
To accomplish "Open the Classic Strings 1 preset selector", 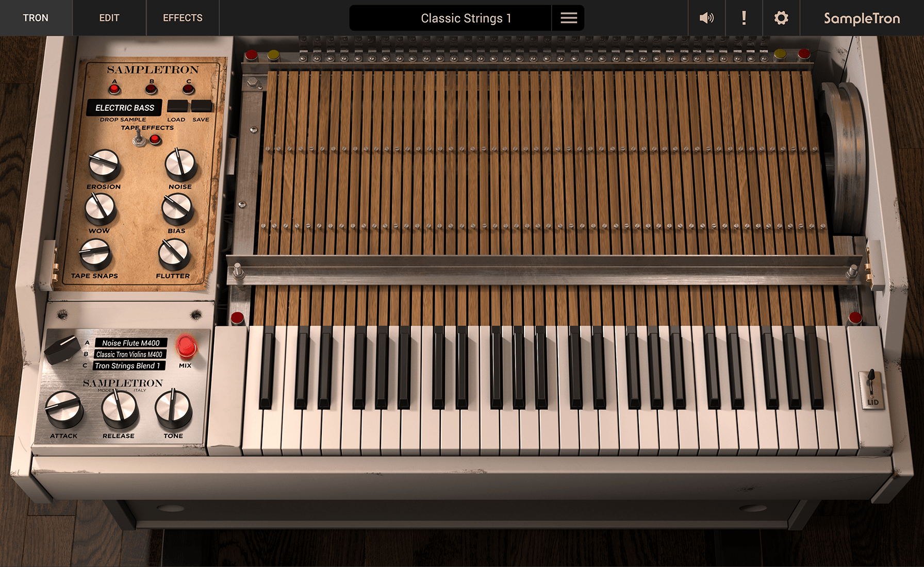I will (x=465, y=18).
